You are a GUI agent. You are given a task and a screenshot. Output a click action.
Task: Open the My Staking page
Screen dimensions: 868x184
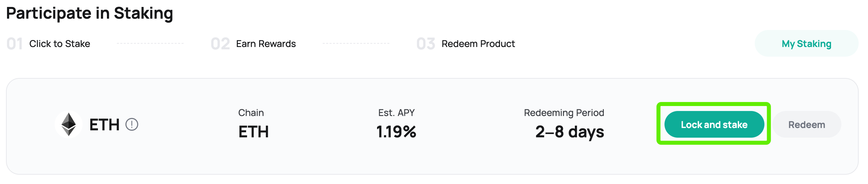tap(806, 43)
